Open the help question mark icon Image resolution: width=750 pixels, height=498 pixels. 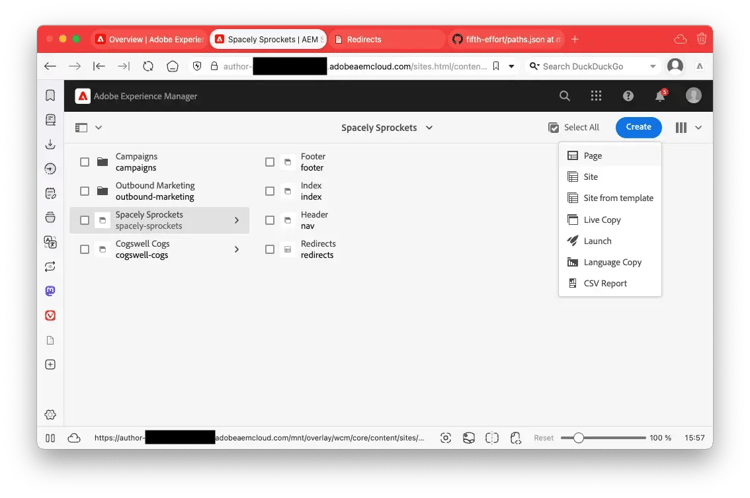pyautogui.click(x=628, y=96)
